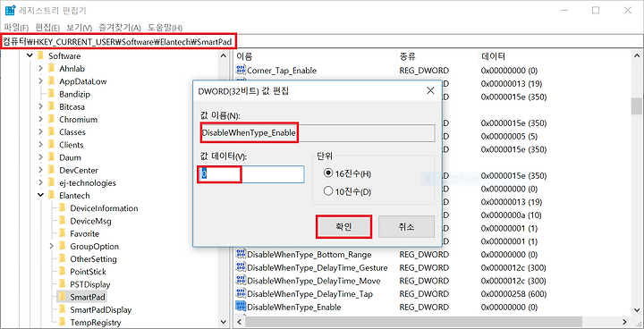Click the 값 데이터(V) input field
This screenshot has width=644, height=329.
point(251,174)
